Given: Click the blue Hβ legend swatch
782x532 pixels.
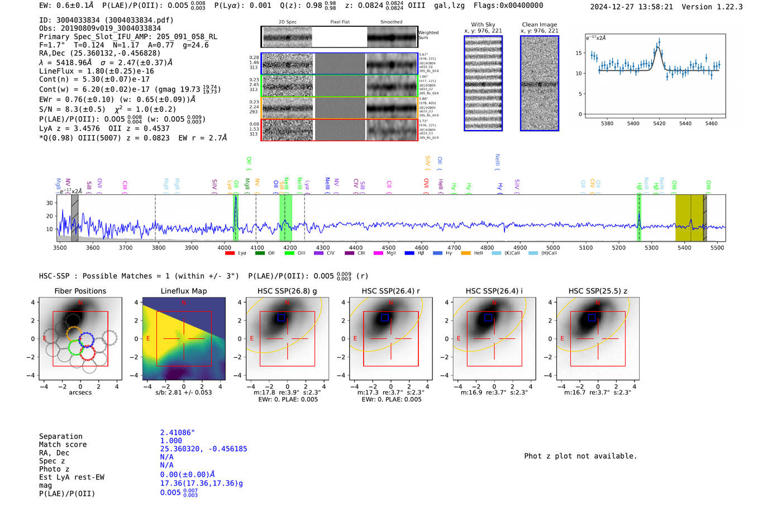Looking at the screenshot, I should [x=409, y=253].
